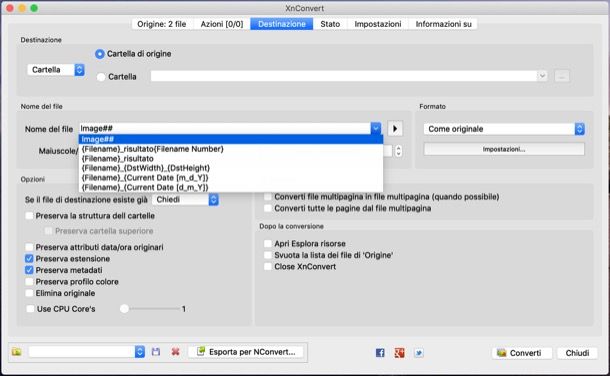Click the Converti button
Screen dimensions: 610x376
click(x=521, y=353)
